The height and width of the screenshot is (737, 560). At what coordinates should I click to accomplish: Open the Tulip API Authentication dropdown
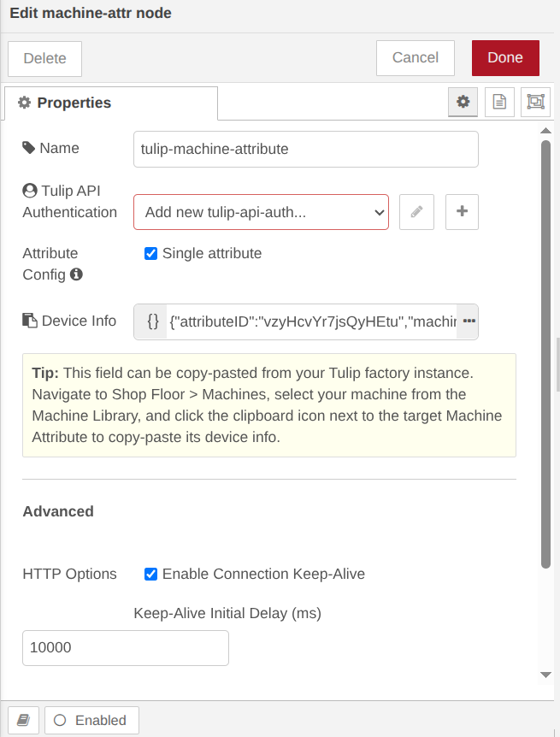[261, 211]
